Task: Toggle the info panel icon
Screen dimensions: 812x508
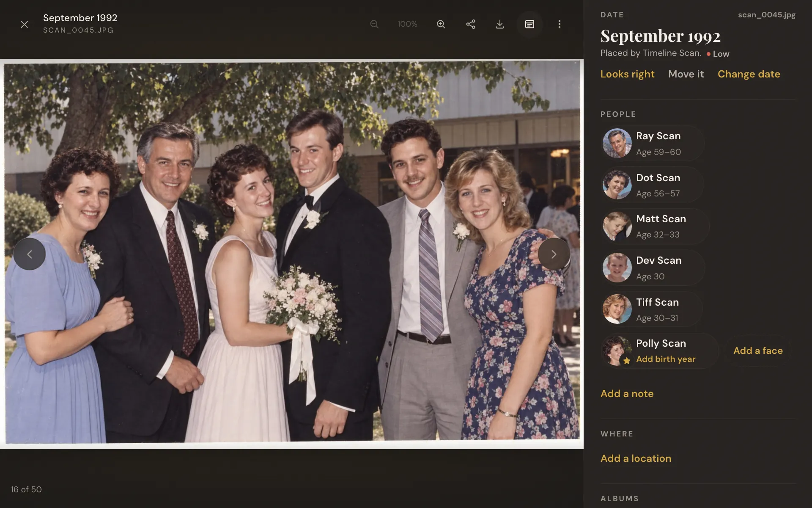Action: pyautogui.click(x=529, y=24)
